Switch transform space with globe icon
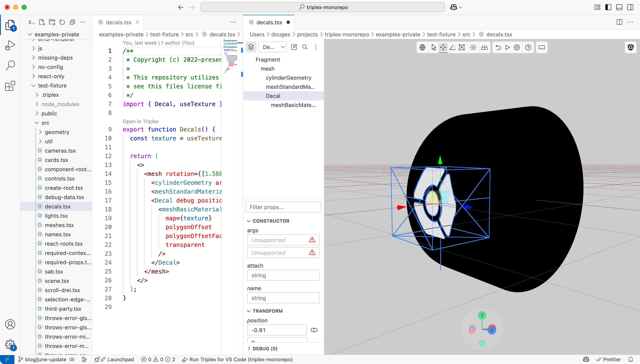The height and width of the screenshot is (364, 640). (422, 47)
